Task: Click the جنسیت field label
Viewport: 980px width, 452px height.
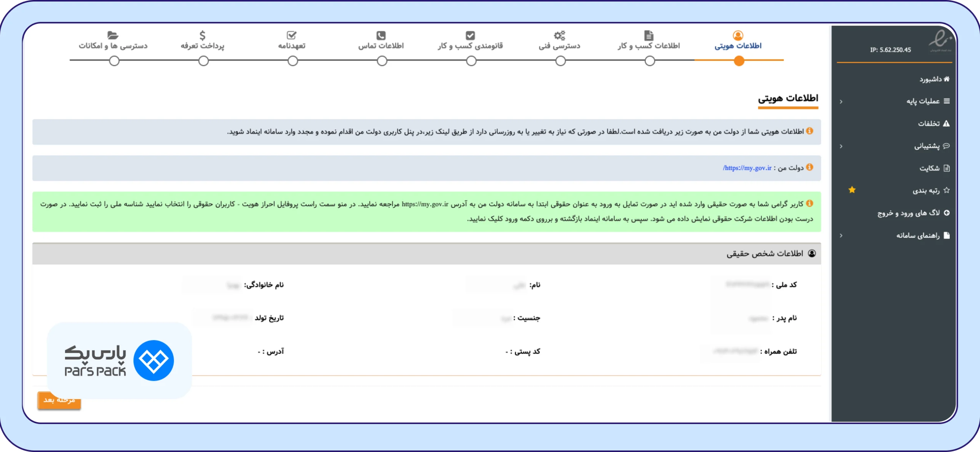Action: click(526, 318)
